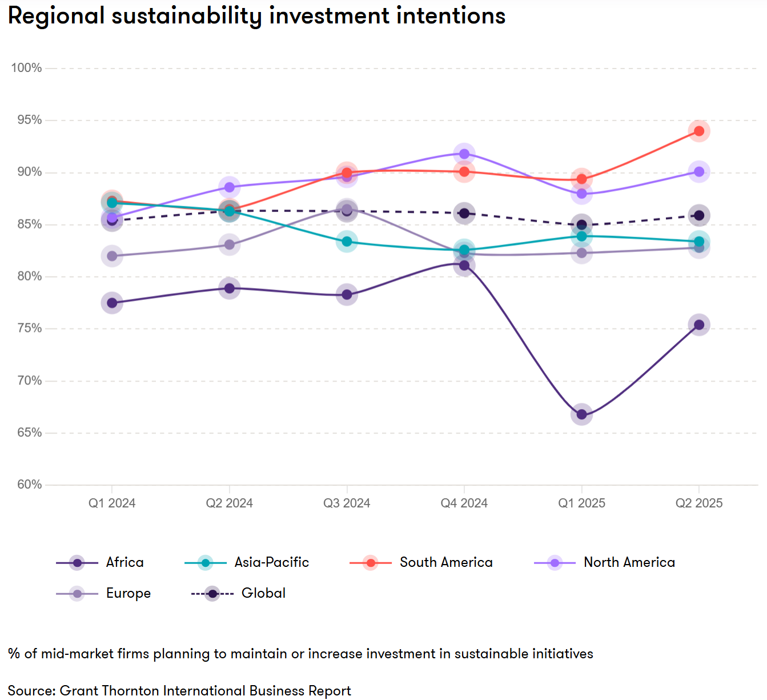
Task: Toggle the Africa legend series
Action: (x=101, y=563)
